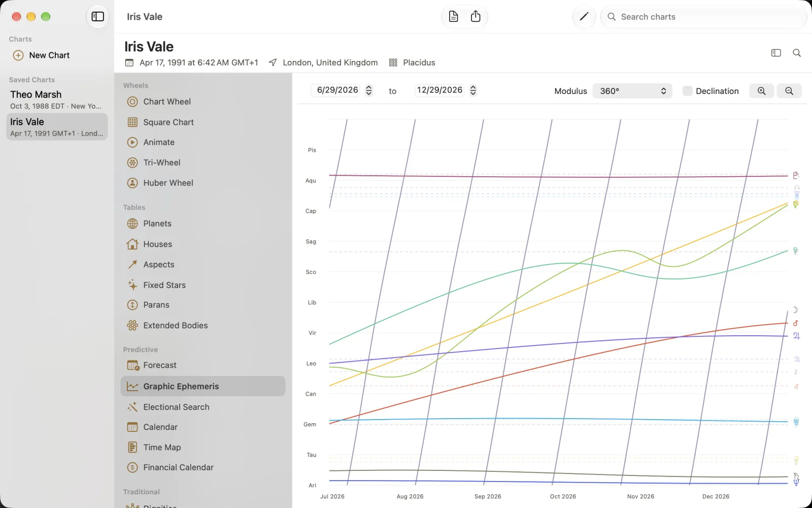Enable the Declination checkbox
The width and height of the screenshot is (812, 508).
[x=688, y=91]
